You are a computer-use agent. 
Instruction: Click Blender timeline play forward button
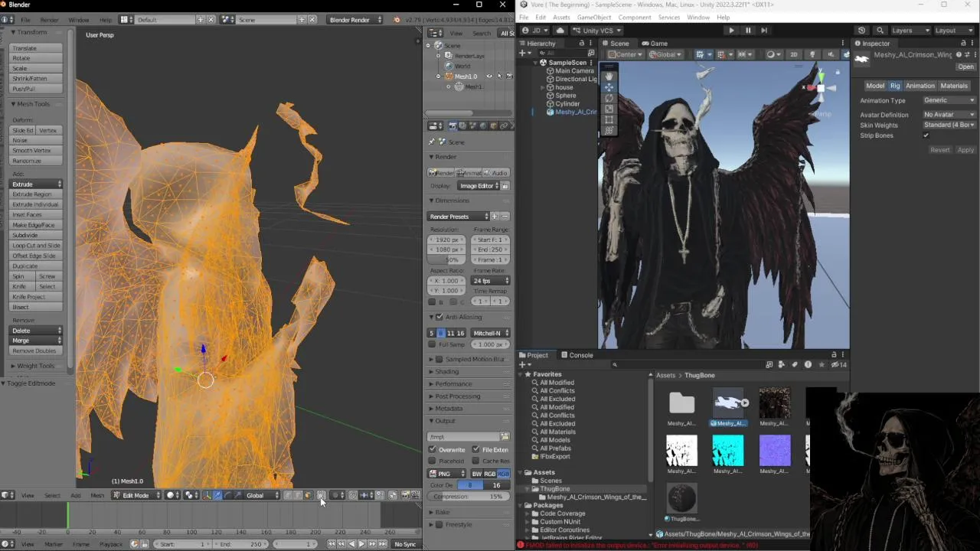pos(361,544)
